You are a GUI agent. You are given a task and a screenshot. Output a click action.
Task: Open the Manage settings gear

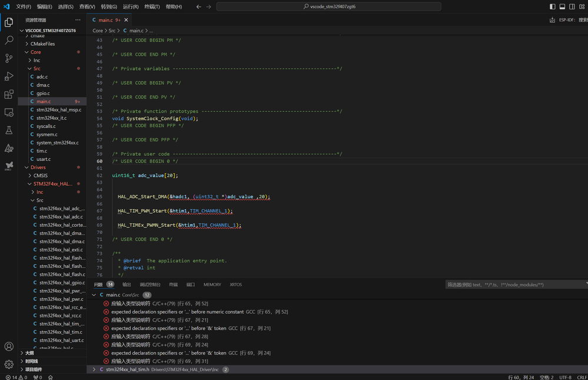(9, 364)
